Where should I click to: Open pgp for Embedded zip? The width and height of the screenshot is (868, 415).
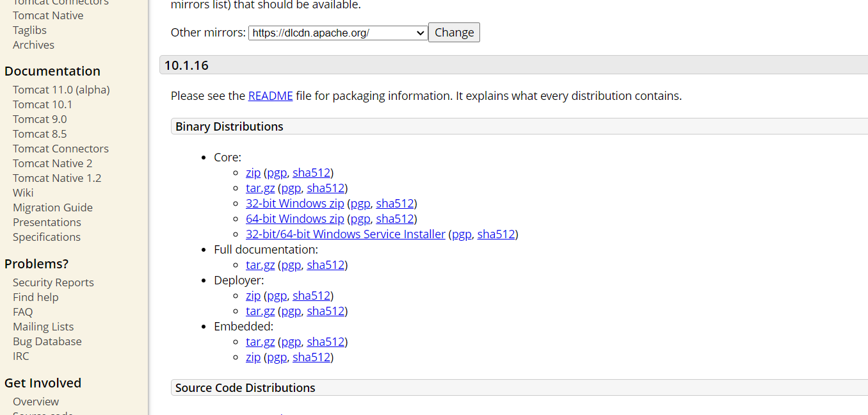point(277,357)
